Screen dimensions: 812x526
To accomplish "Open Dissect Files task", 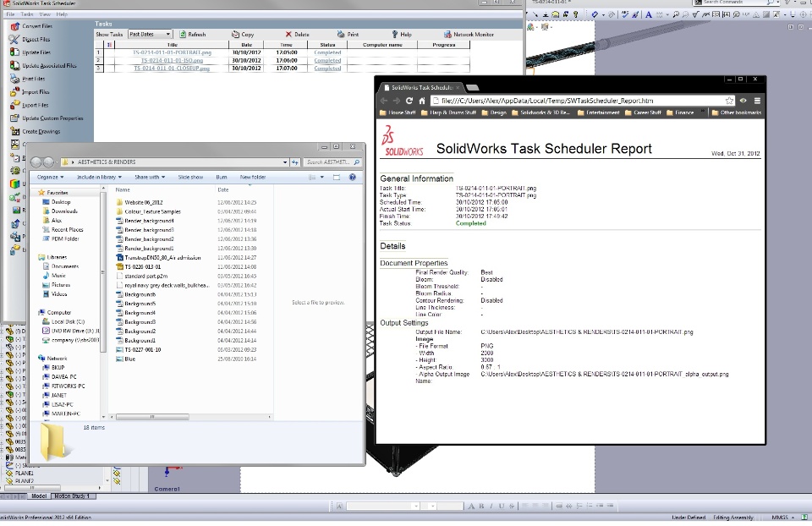I will point(30,40).
